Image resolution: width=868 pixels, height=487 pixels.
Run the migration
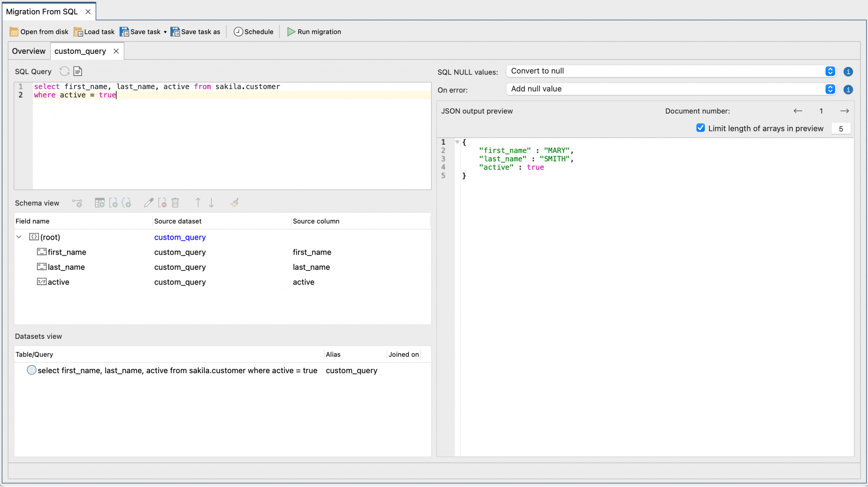click(314, 31)
